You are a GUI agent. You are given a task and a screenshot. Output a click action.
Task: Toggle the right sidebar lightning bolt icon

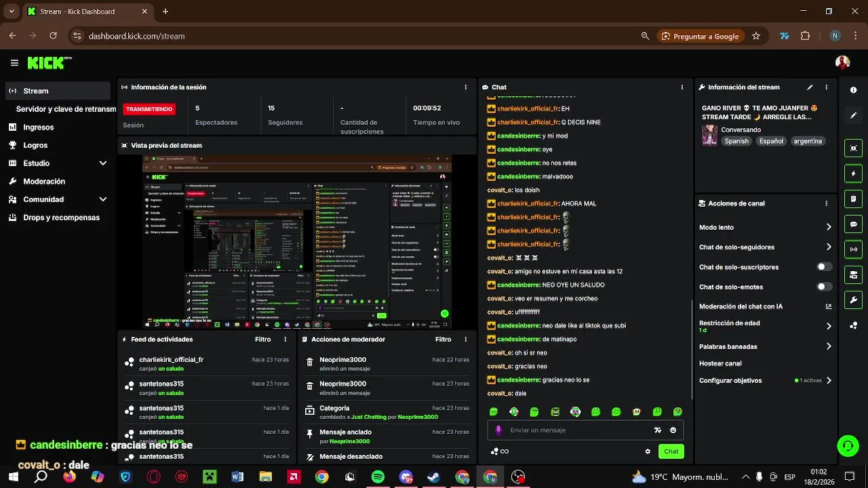(853, 174)
